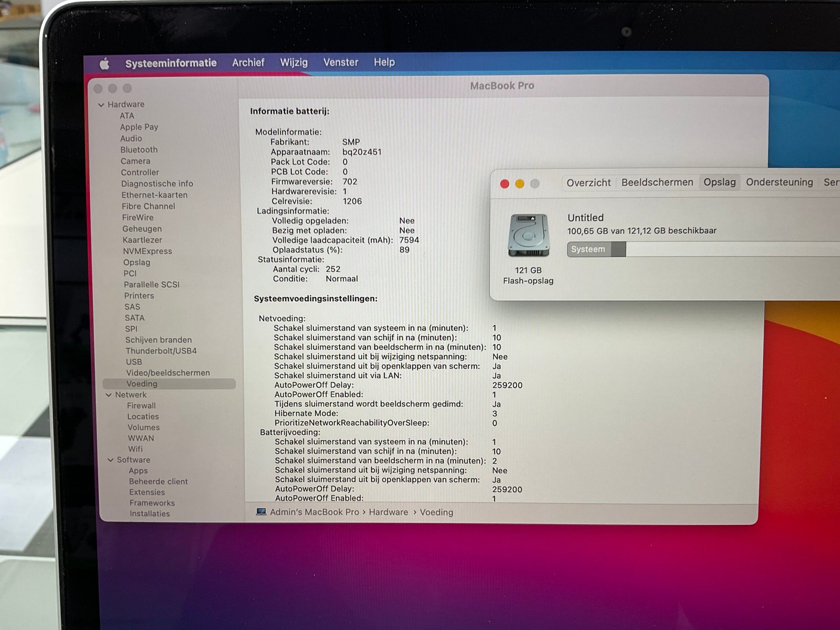Select FireWire in the sidebar
The height and width of the screenshot is (630, 840).
(138, 217)
